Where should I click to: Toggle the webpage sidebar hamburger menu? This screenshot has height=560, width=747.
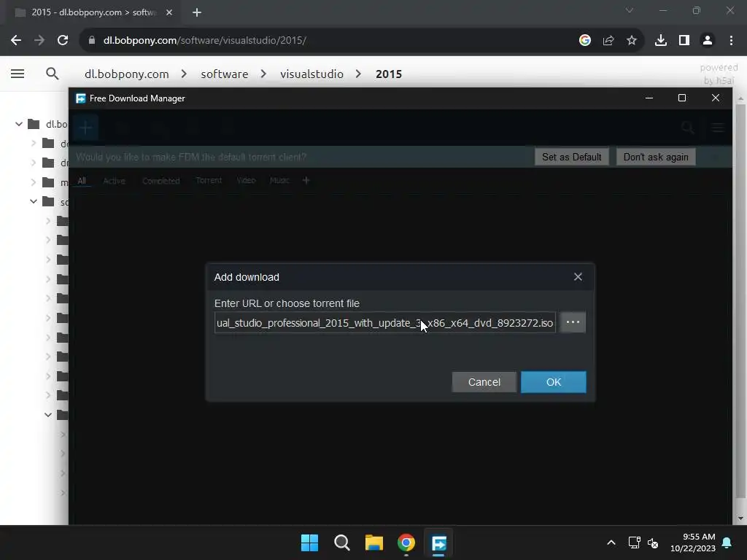(x=18, y=74)
